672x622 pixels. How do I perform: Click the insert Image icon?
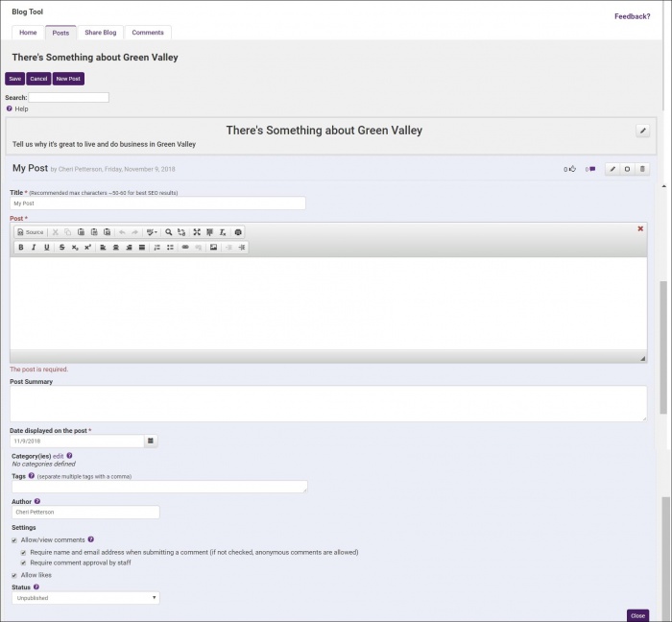[213, 248]
